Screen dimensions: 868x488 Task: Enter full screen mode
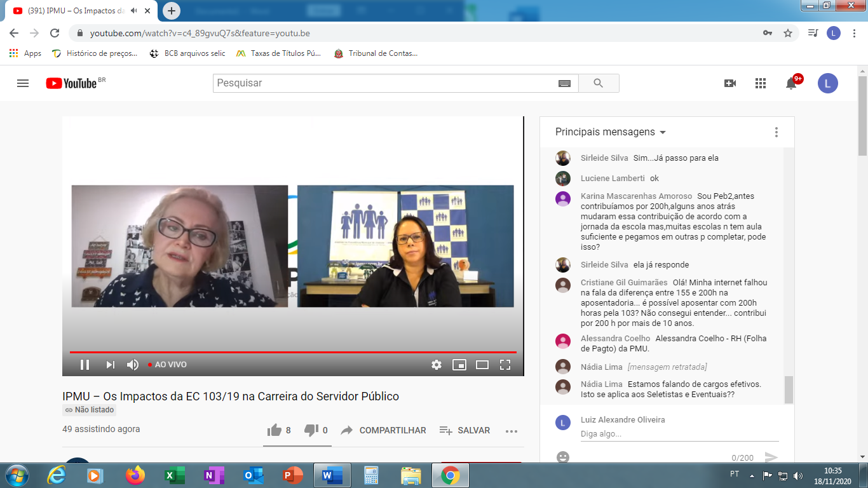[505, 365]
